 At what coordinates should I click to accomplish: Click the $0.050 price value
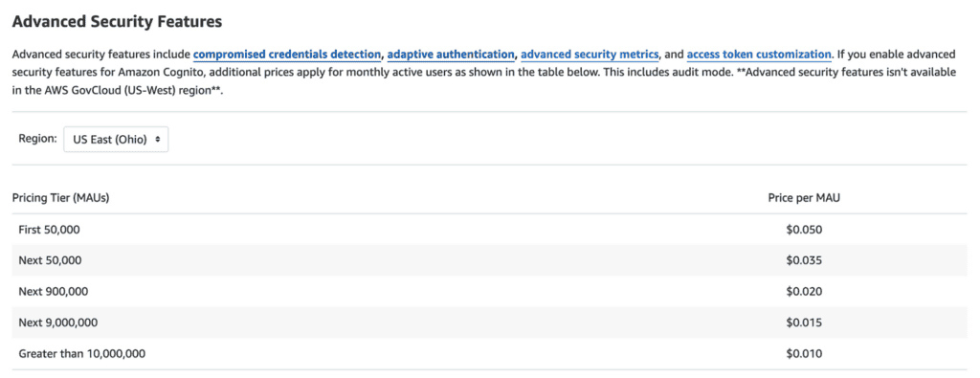(x=804, y=230)
